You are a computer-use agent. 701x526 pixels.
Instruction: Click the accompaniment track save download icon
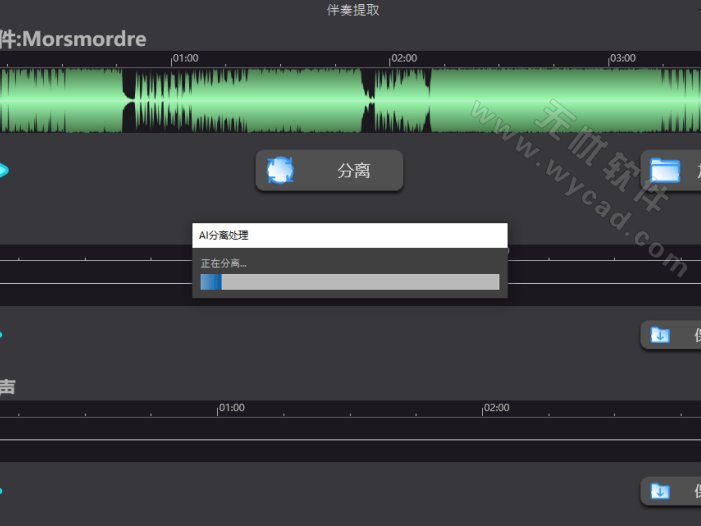point(660,335)
